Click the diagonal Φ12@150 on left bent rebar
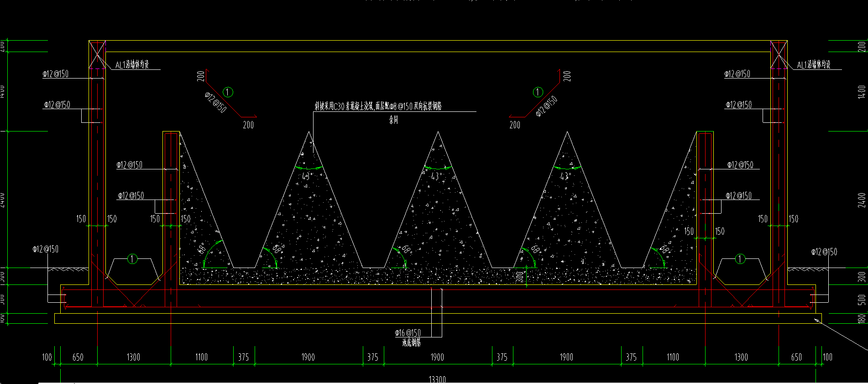Screen dimensions: 868x384 click(x=215, y=103)
